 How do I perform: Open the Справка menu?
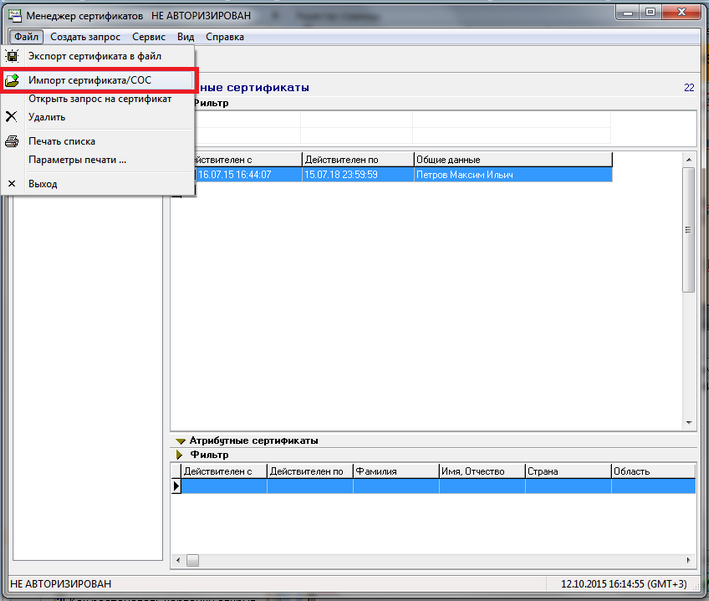pyautogui.click(x=224, y=36)
